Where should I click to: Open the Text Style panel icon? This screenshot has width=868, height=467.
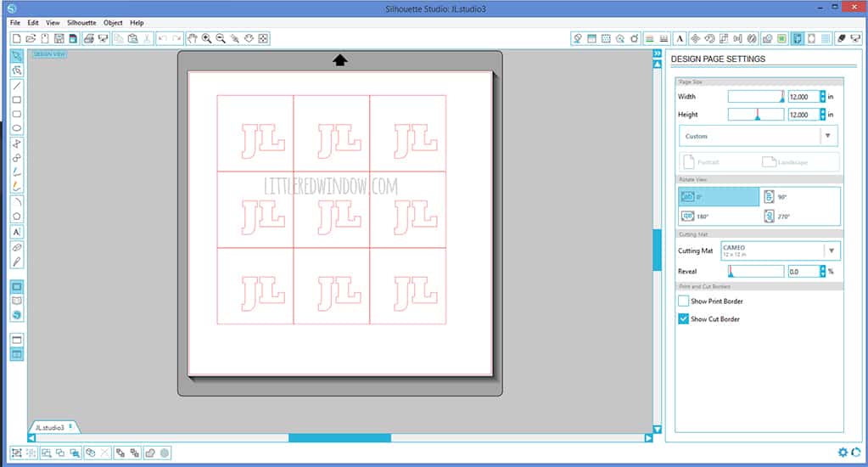point(679,39)
